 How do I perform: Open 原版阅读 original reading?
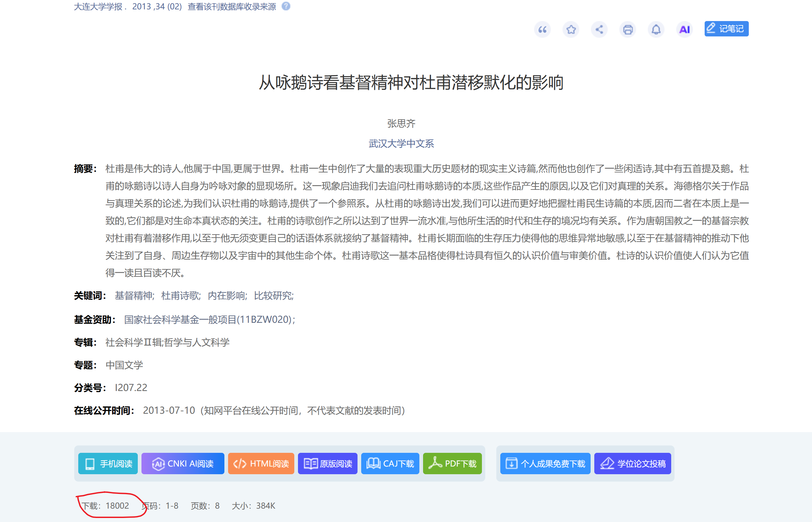tap(327, 464)
